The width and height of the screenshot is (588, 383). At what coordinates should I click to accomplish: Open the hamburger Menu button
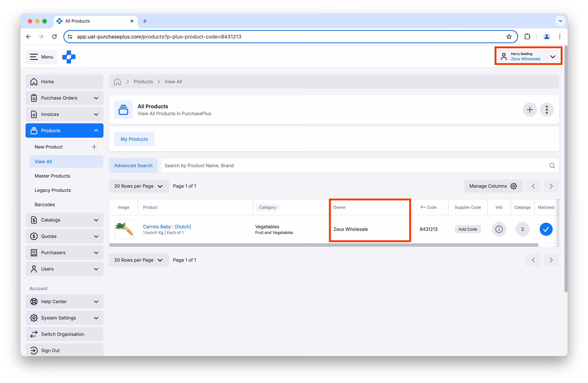(41, 57)
